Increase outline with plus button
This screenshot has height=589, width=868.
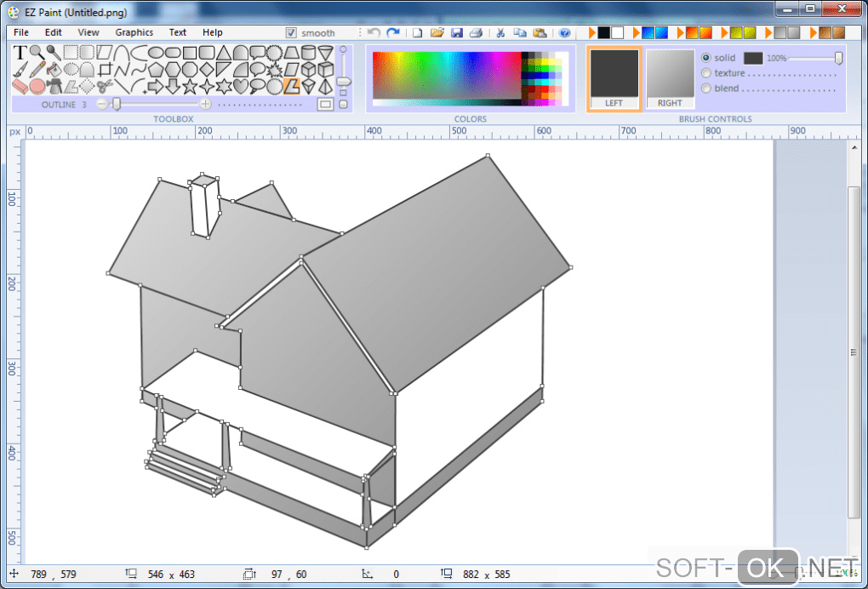pyautogui.click(x=205, y=104)
